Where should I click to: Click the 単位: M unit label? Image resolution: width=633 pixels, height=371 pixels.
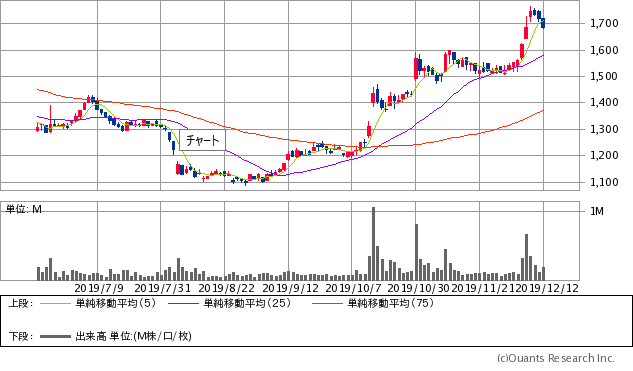24,209
